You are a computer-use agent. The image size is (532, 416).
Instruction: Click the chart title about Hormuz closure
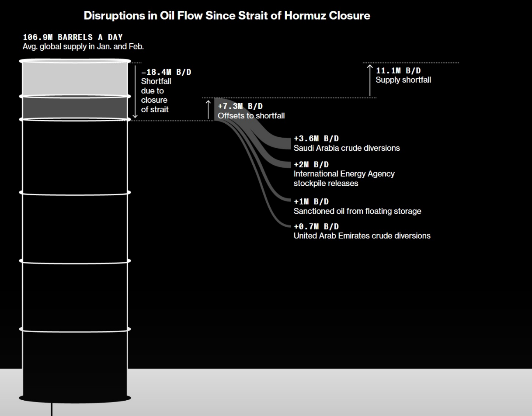pos(226,16)
